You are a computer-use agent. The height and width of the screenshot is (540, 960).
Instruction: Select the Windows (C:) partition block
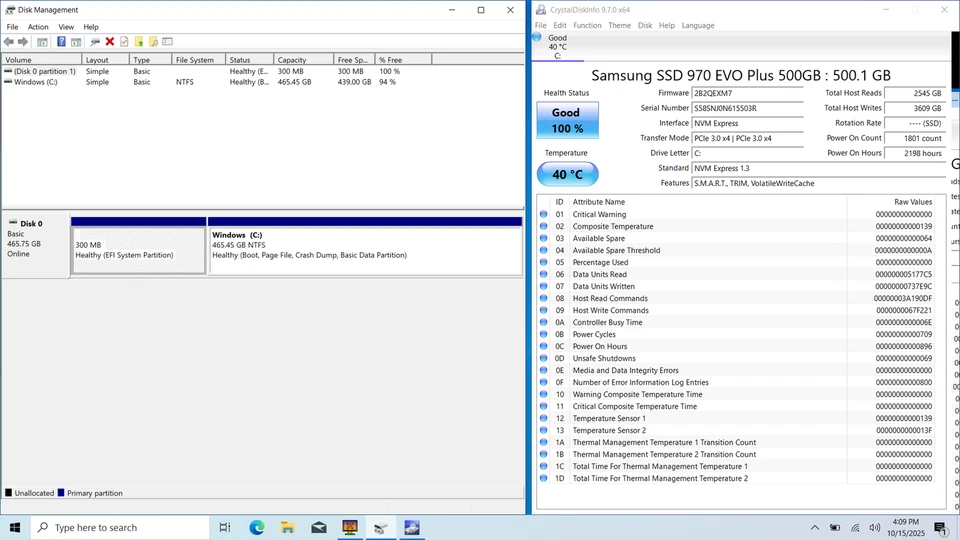tap(366, 250)
